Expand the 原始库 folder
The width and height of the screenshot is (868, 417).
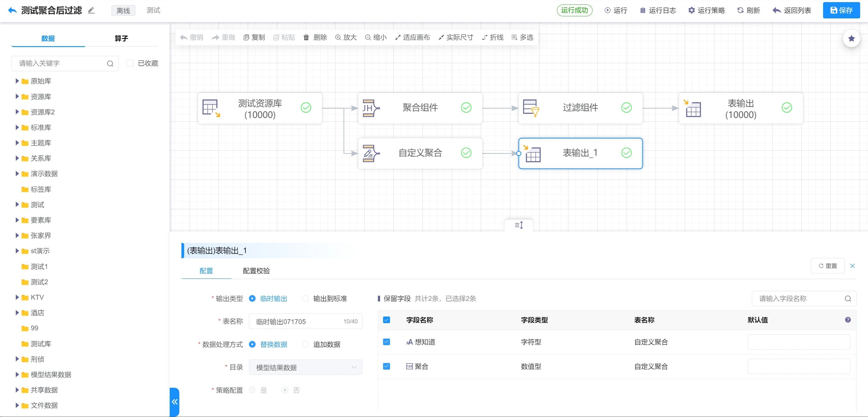coord(17,81)
